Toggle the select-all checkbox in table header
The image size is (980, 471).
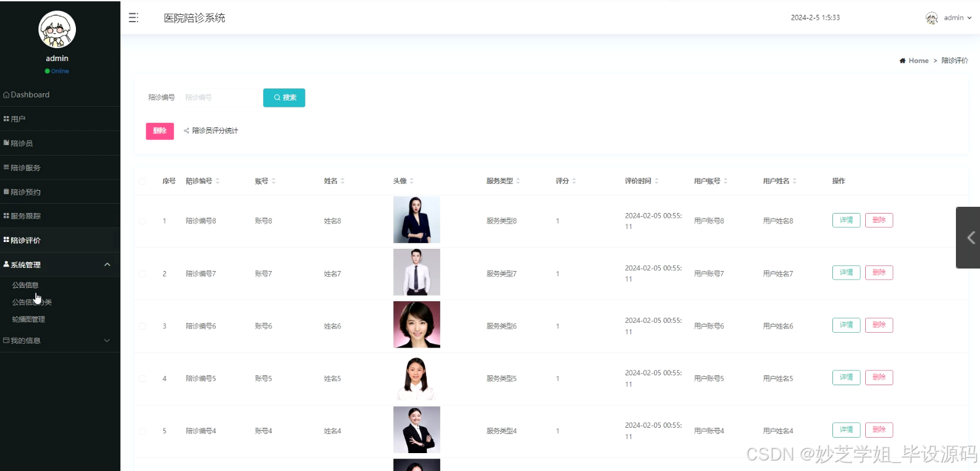pyautogui.click(x=143, y=181)
